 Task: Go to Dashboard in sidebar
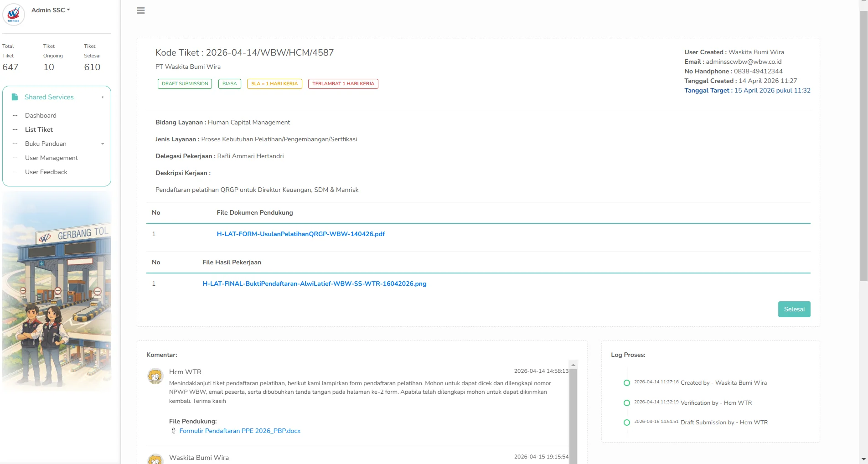point(41,115)
